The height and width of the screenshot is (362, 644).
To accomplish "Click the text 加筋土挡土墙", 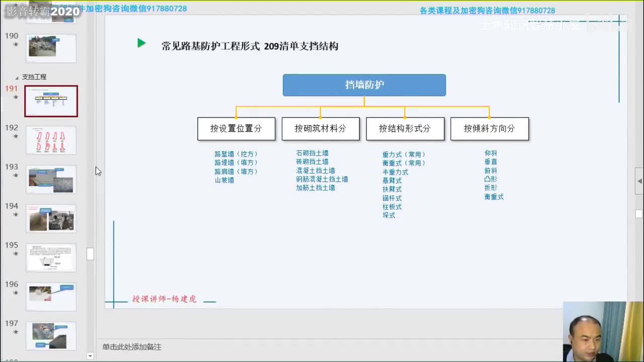I will 315,188.
